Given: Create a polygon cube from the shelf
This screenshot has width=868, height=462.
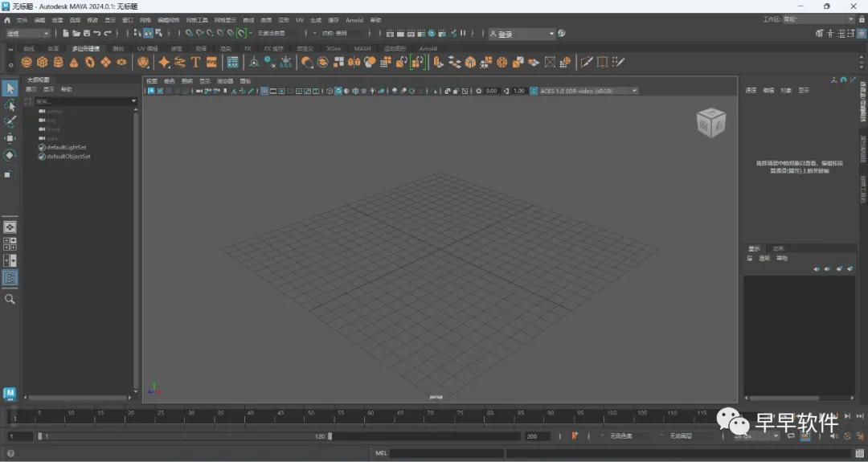Looking at the screenshot, I should click(x=42, y=62).
